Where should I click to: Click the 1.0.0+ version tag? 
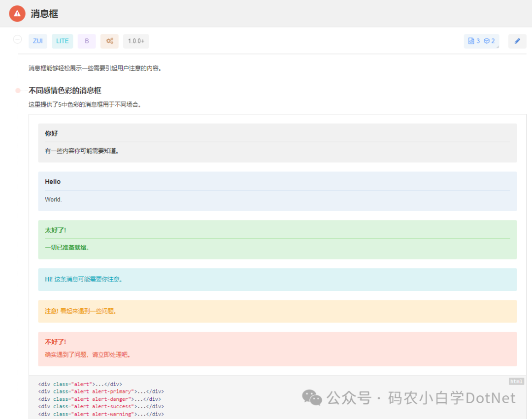[x=136, y=41]
